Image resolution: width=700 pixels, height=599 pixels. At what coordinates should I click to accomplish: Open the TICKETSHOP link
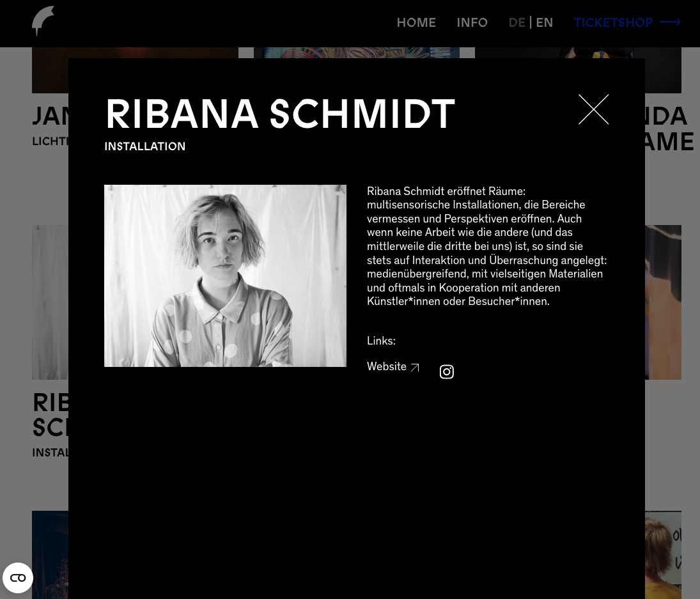click(x=613, y=23)
